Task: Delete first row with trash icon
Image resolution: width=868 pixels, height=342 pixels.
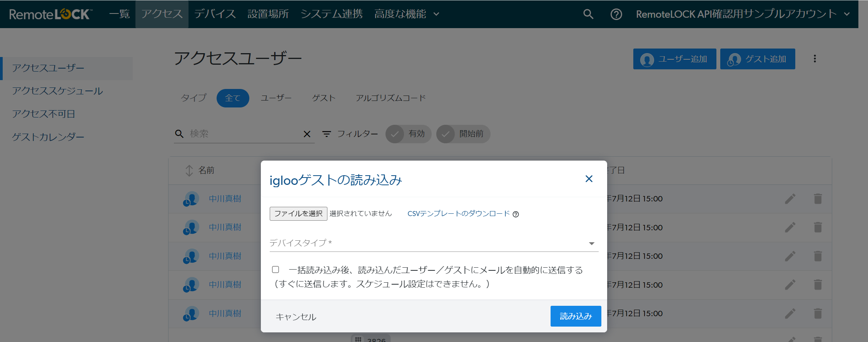Action: point(818,199)
